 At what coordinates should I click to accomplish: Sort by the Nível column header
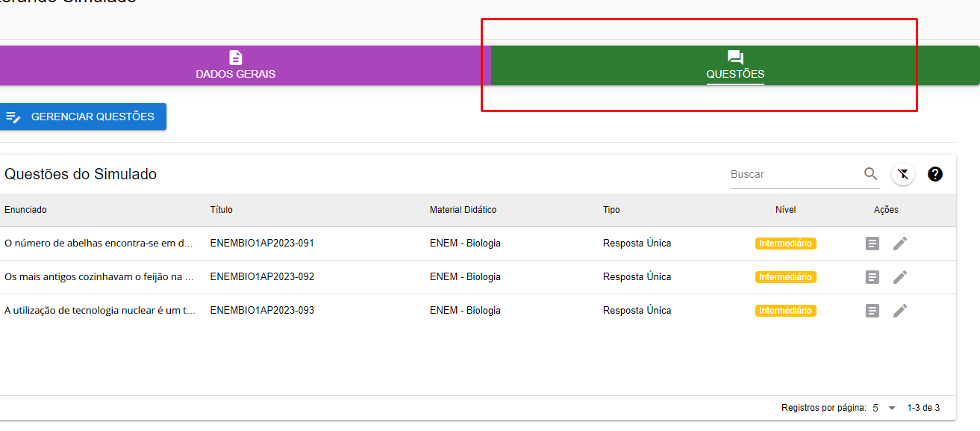(785, 210)
